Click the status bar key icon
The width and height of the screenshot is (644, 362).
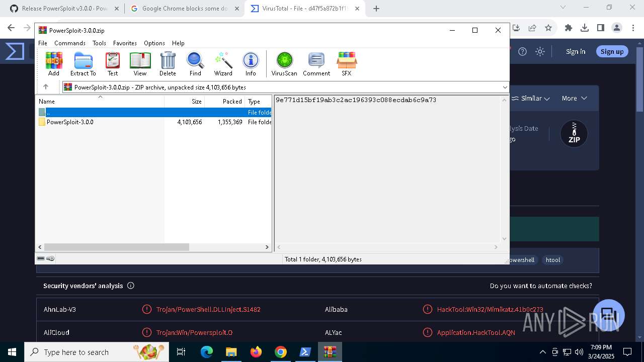(50, 258)
